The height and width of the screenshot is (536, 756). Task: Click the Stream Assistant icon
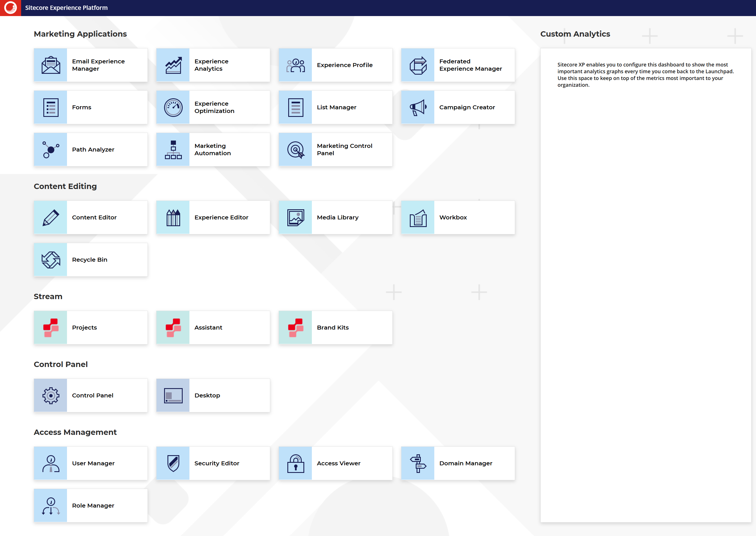[x=173, y=327]
